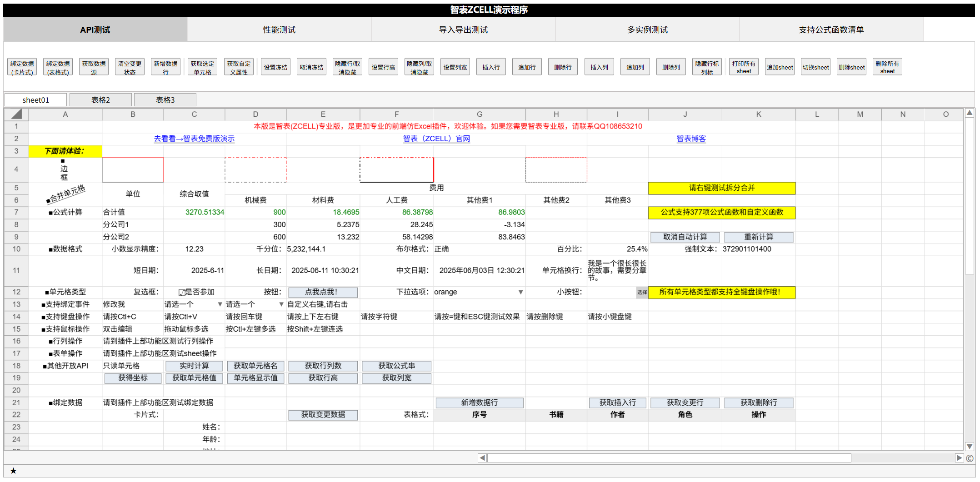Click the 点我点我! cell button
The width and height of the screenshot is (980, 482).
[x=323, y=292]
